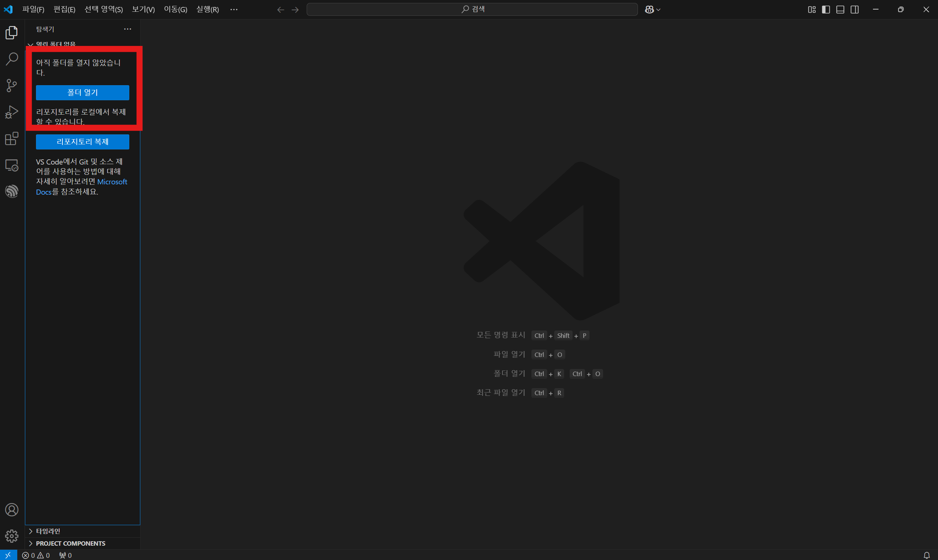
Task: Open the Remote Explorer icon
Action: [12, 165]
